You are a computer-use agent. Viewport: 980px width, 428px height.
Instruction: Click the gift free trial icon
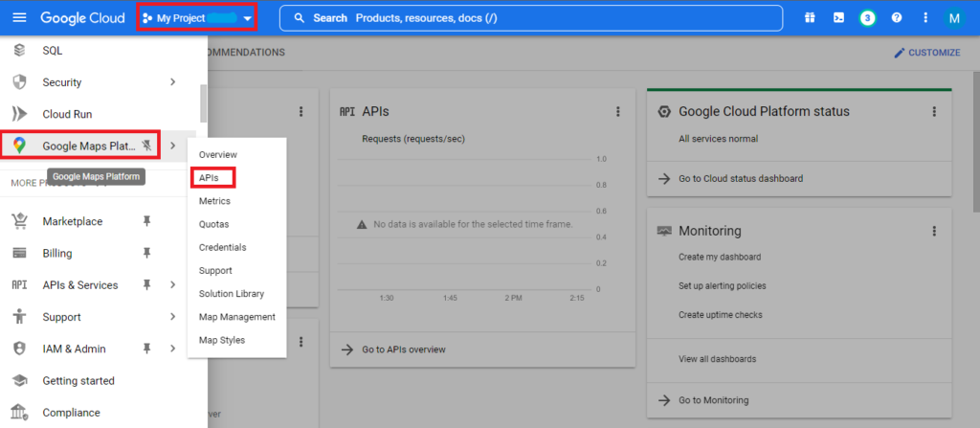[810, 18]
